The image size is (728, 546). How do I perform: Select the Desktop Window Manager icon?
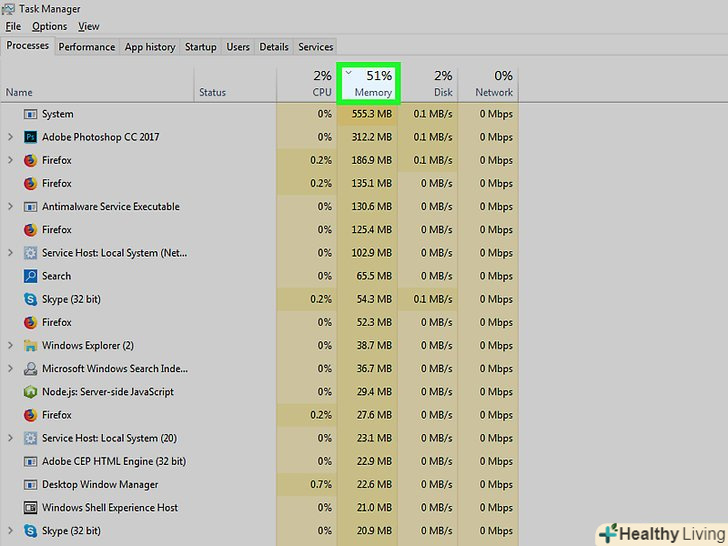[30, 485]
